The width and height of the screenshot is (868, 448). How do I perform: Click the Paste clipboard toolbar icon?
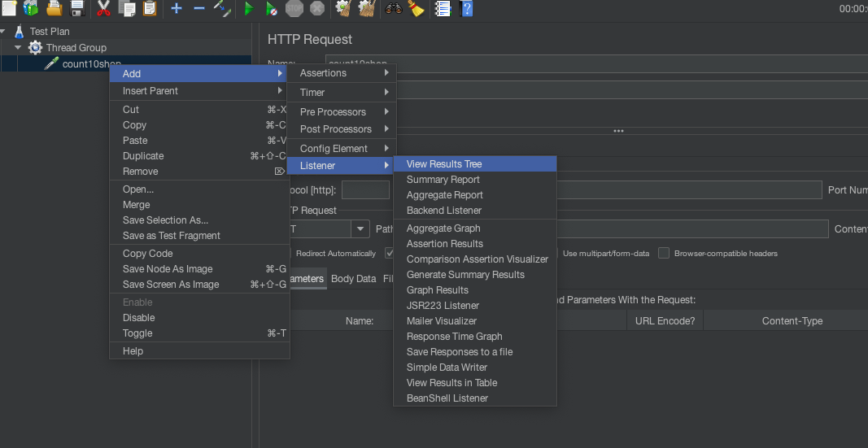(x=150, y=8)
